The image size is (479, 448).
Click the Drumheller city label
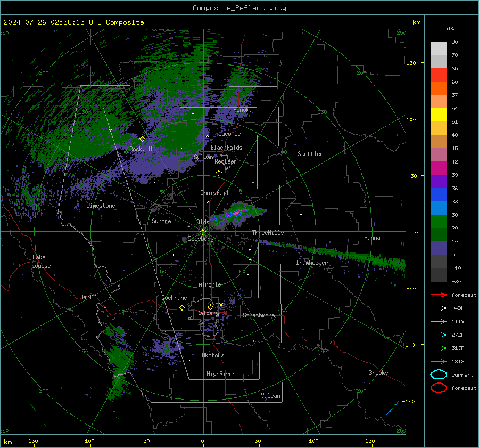click(312, 263)
